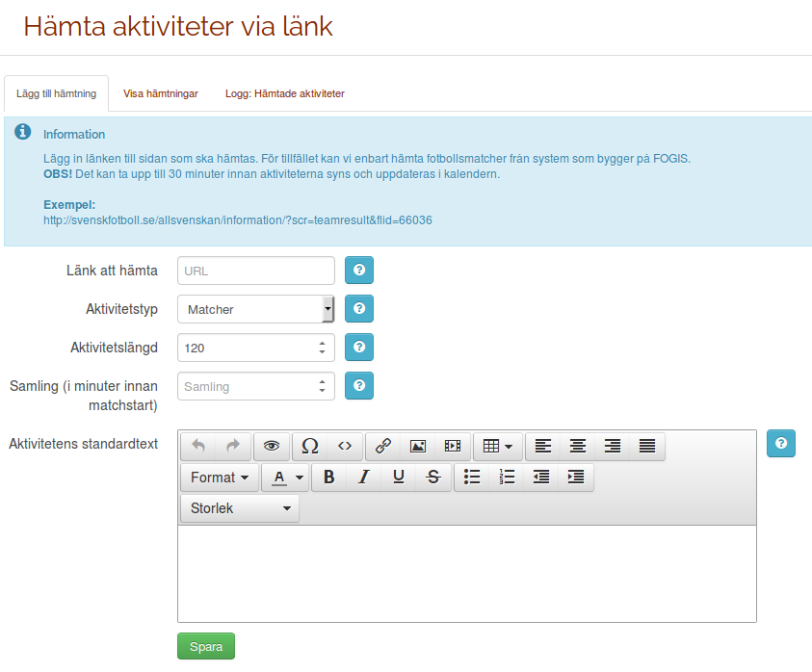Open the text color picker
This screenshot has width=812, height=672.
coord(285,478)
